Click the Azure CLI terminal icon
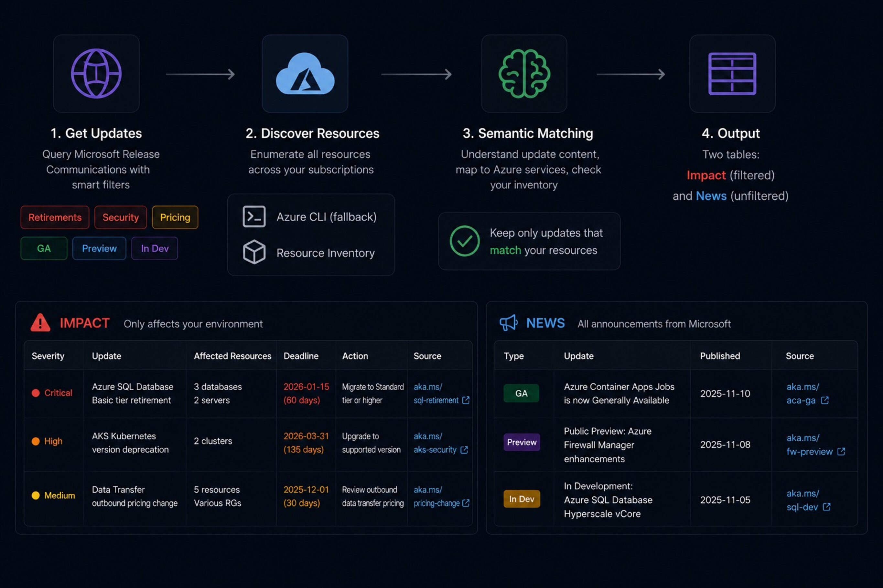Screen dimensions: 883x588 [254, 216]
